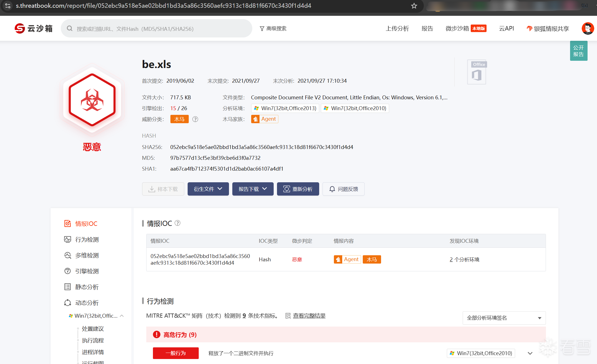Viewport: 597px width, 364px height.
Task: Click the 云沙箱 logo icon
Action: (x=20, y=28)
